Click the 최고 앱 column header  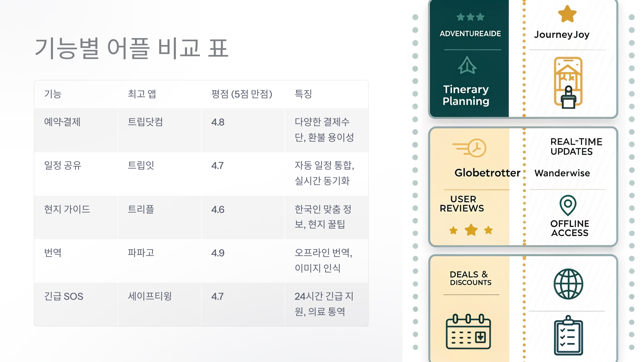[142, 94]
